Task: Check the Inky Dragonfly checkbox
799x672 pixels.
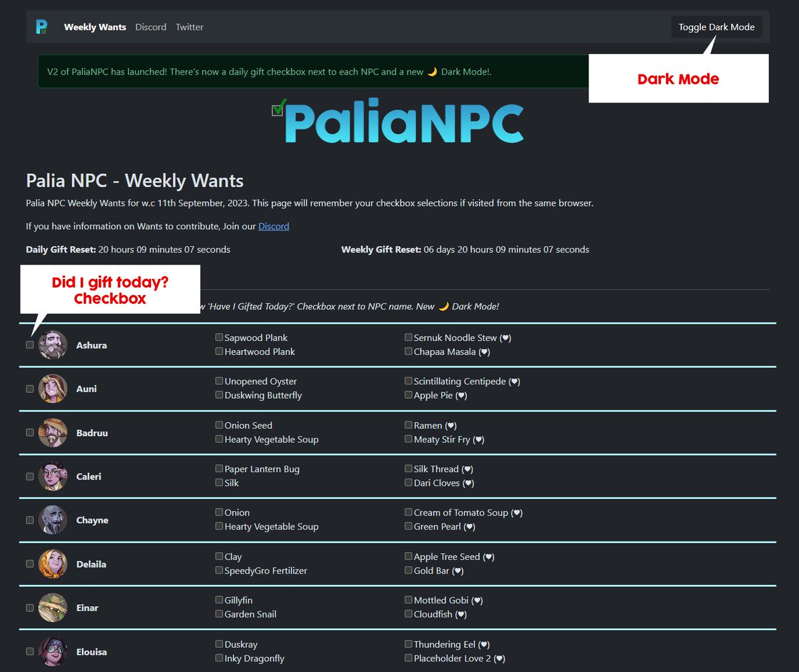Action: [x=219, y=658]
